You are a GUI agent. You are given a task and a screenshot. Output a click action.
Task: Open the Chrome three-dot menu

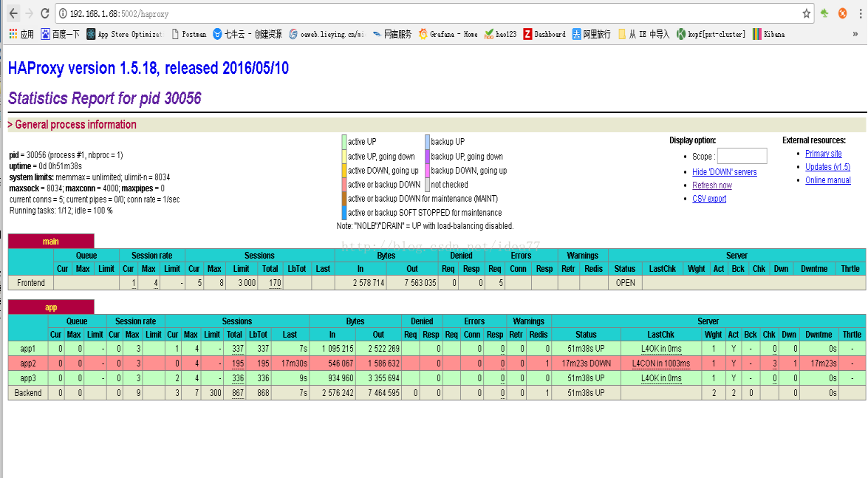click(x=861, y=13)
